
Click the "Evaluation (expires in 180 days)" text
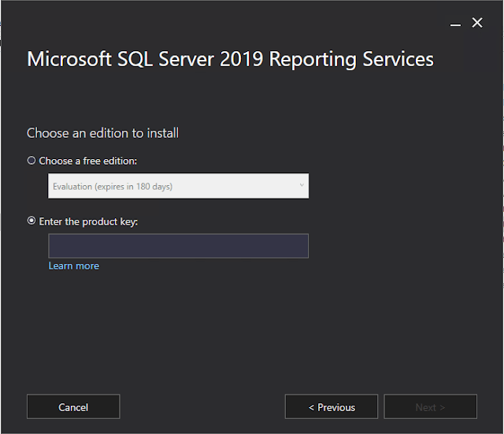pos(113,187)
